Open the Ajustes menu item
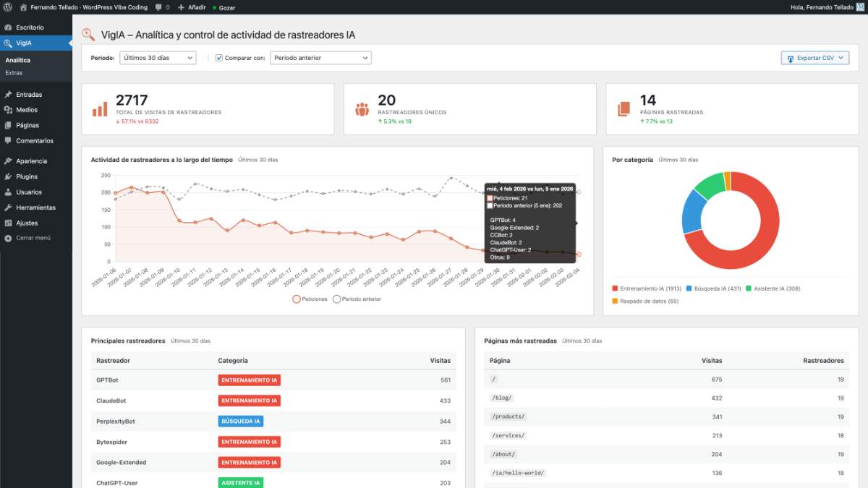This screenshot has height=488, width=868. [27, 223]
